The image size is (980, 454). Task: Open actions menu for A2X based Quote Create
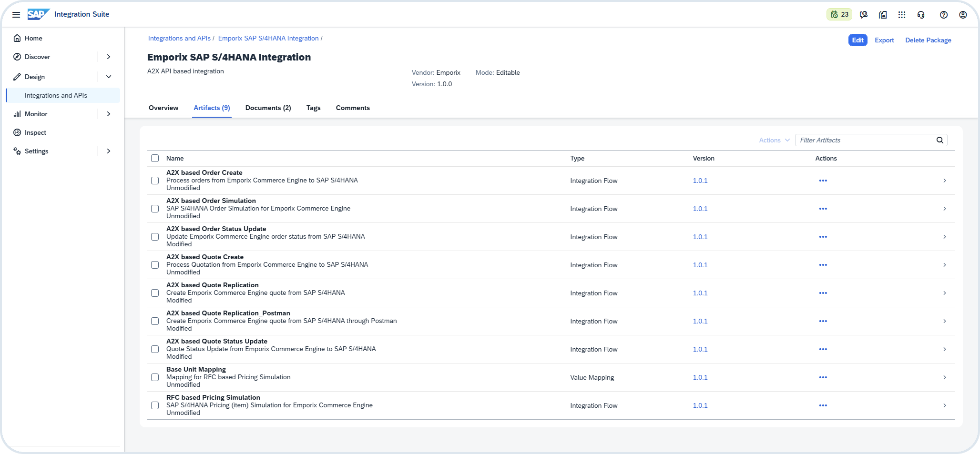823,265
